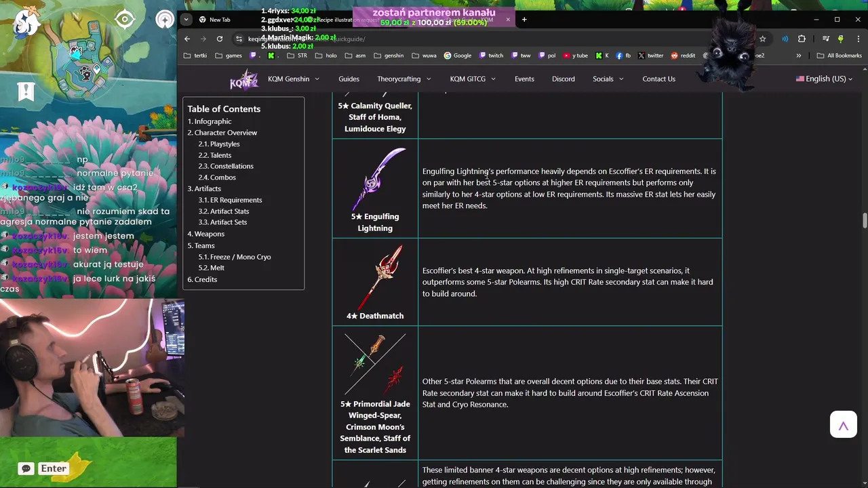Open the holo bookmark folder
Screen dimensions: 868x488
coord(326,56)
